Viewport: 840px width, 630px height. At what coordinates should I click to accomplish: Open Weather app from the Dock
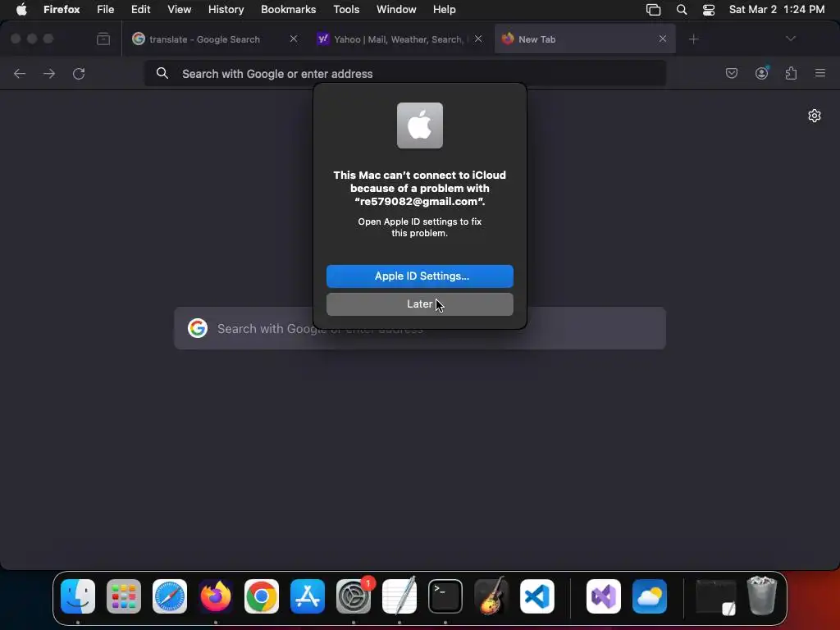650,596
